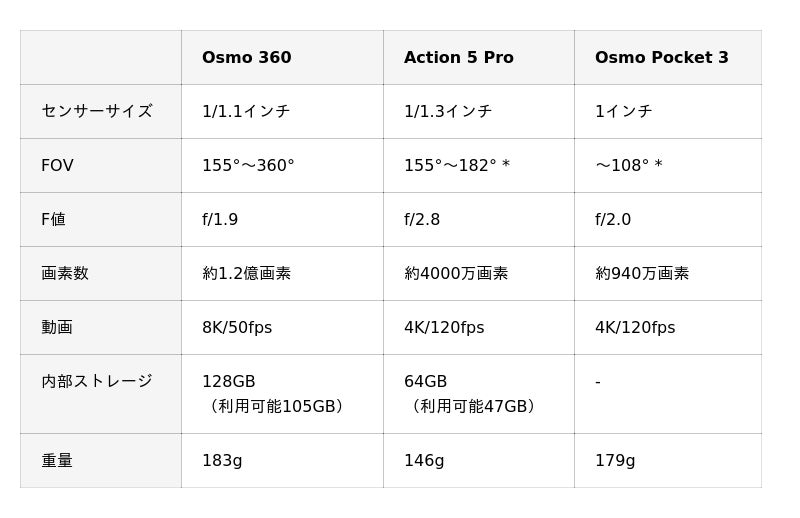
Task: Click the 画素数 row label
Action: click(x=65, y=274)
